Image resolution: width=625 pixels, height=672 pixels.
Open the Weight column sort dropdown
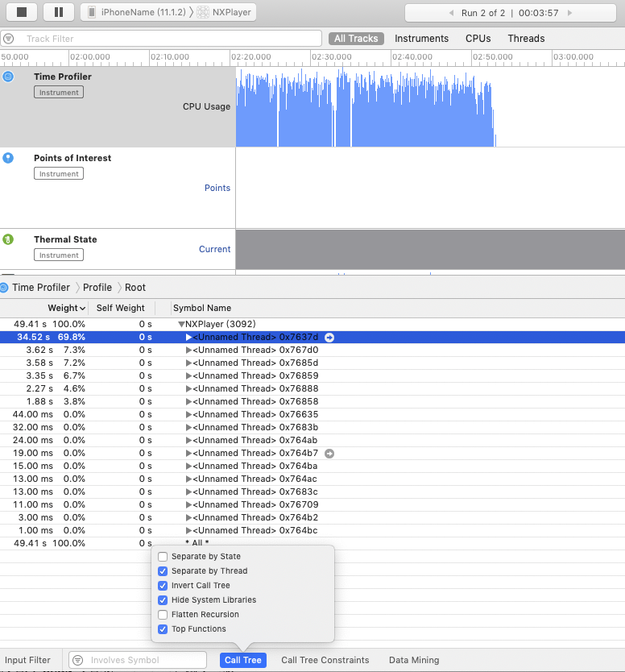[x=84, y=308]
